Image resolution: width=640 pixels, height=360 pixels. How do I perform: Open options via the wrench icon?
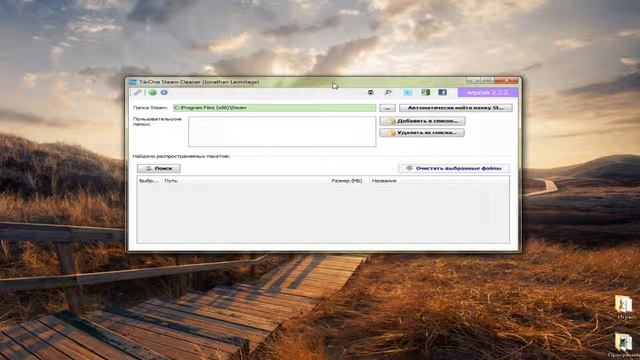[x=138, y=93]
